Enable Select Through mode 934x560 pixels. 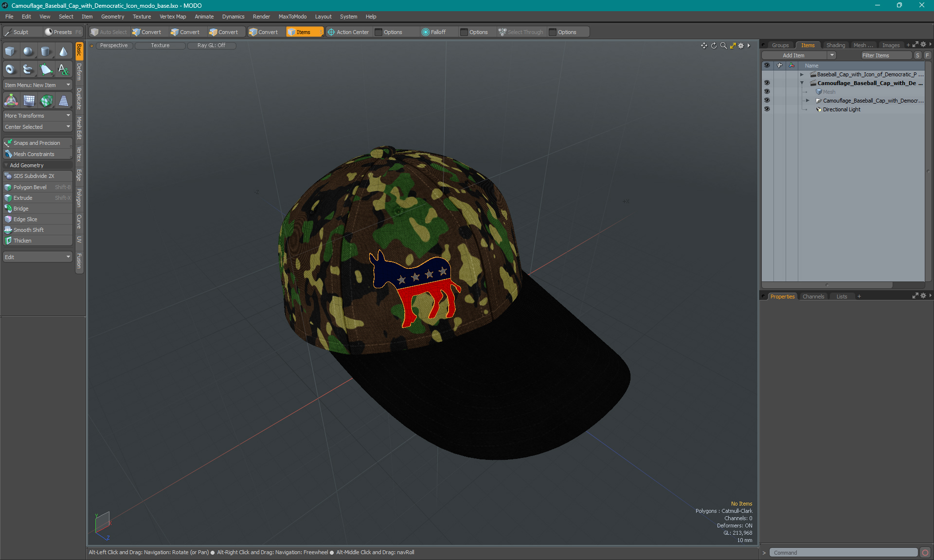(521, 32)
